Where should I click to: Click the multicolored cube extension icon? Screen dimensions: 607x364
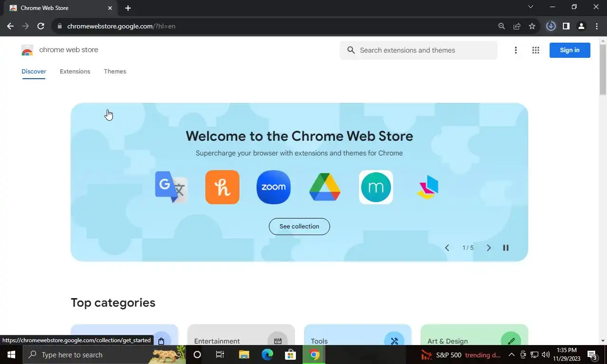pyautogui.click(x=428, y=187)
